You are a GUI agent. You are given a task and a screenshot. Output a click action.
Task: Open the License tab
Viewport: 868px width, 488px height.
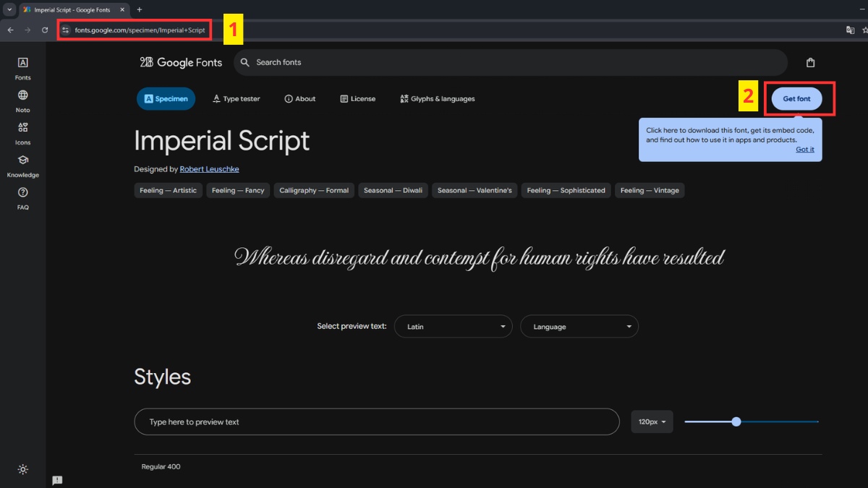click(357, 99)
